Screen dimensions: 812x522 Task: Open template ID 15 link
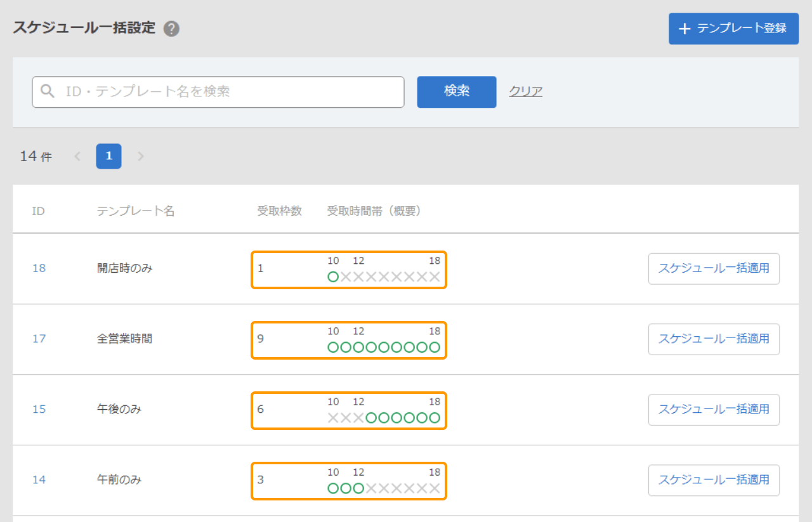pyautogui.click(x=39, y=409)
